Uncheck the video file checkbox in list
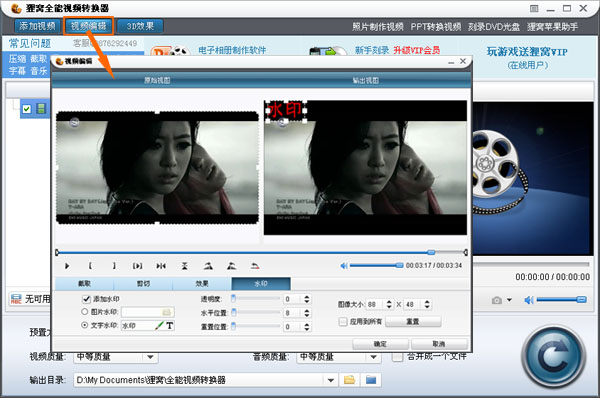 point(26,109)
